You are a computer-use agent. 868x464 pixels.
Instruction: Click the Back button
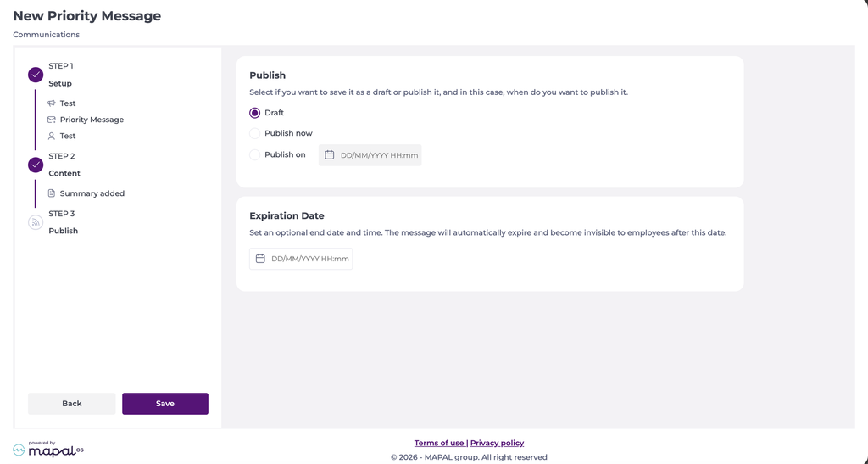pos(72,404)
